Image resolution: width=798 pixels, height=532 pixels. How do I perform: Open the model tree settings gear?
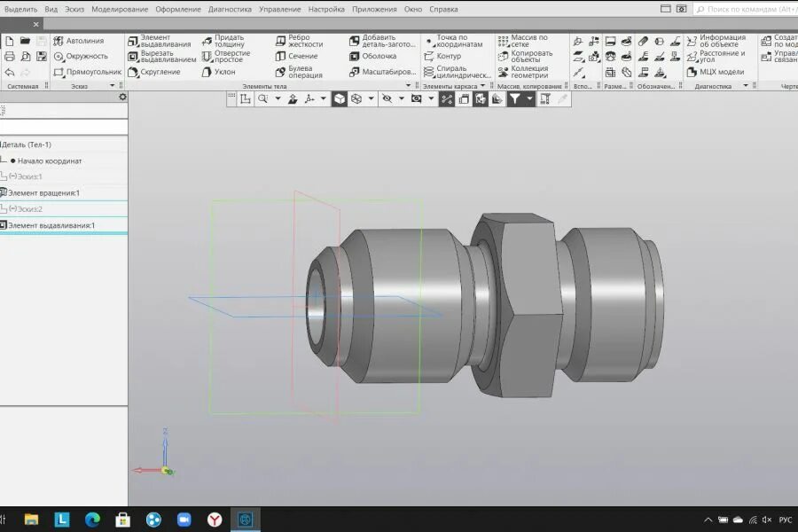click(x=122, y=97)
